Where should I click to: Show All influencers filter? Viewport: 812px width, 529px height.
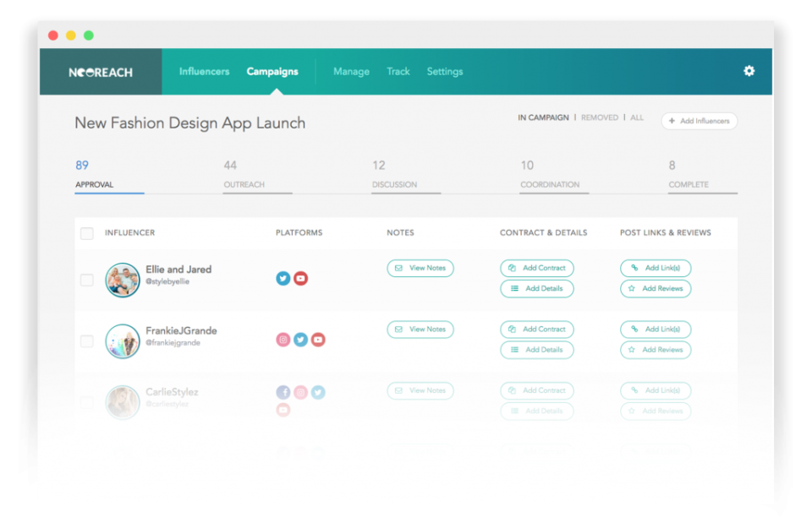[x=637, y=117]
